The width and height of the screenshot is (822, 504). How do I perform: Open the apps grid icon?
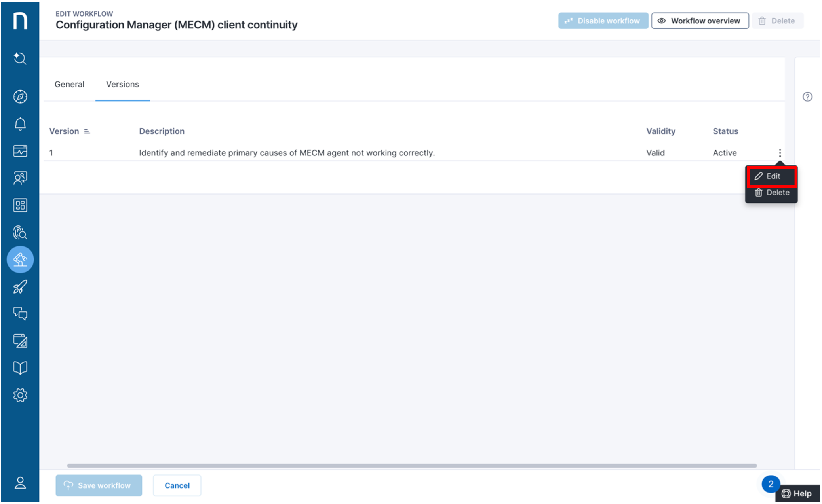[20, 205]
